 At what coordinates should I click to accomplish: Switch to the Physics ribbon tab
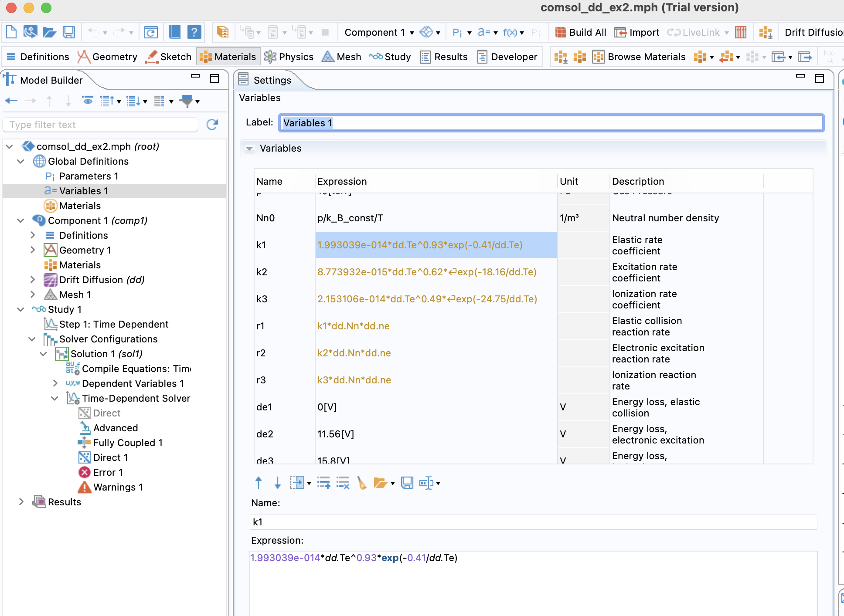coord(289,57)
